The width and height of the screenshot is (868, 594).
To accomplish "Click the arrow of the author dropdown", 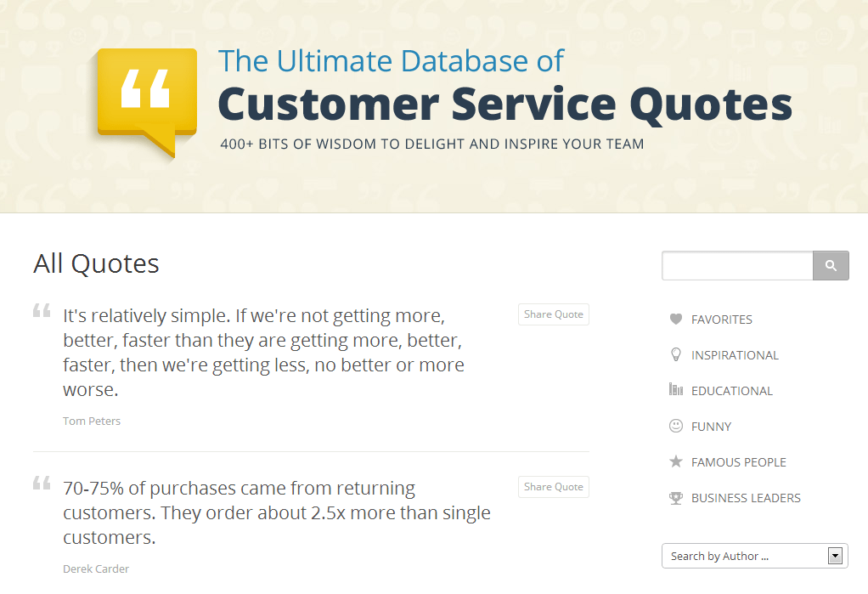I will tap(835, 556).
